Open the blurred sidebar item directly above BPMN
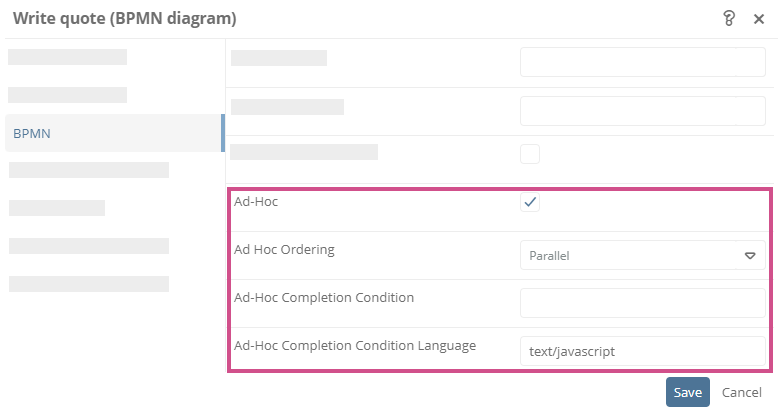Viewport: 781px width, 418px height. [67, 95]
